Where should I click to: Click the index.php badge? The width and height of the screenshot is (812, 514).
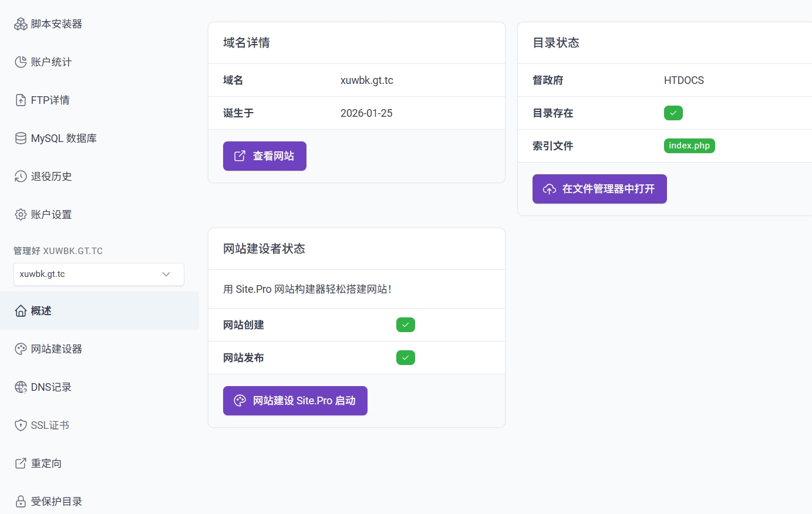tap(689, 146)
